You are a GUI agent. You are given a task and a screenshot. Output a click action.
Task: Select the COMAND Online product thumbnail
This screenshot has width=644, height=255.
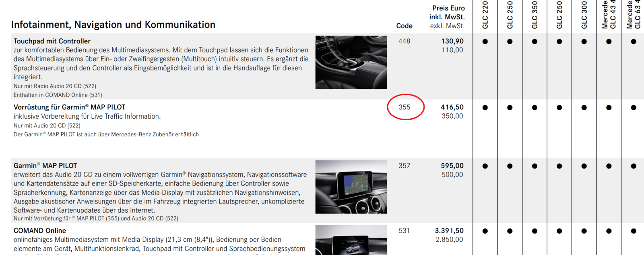tap(351, 240)
